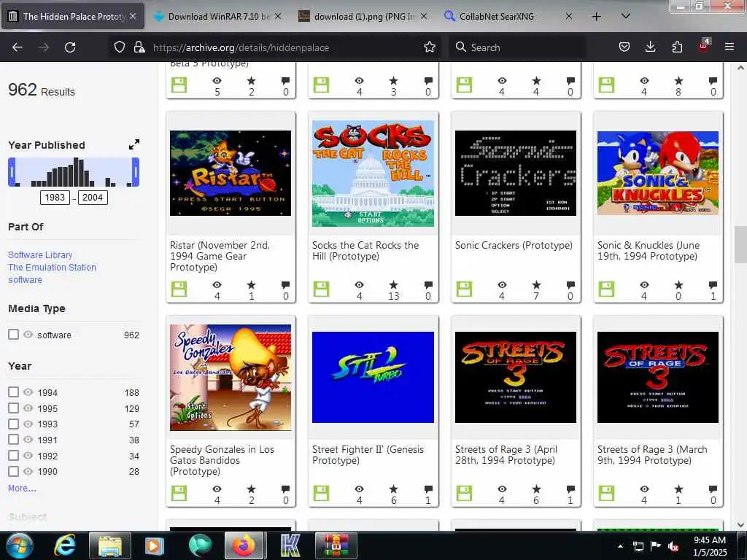
Task: Close the Download WinRAR tab
Action: click(278, 17)
